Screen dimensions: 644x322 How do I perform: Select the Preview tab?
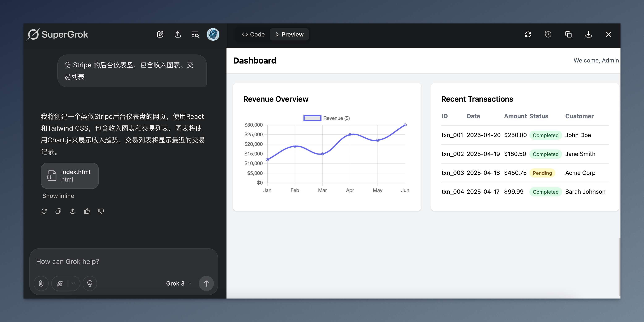[289, 34]
